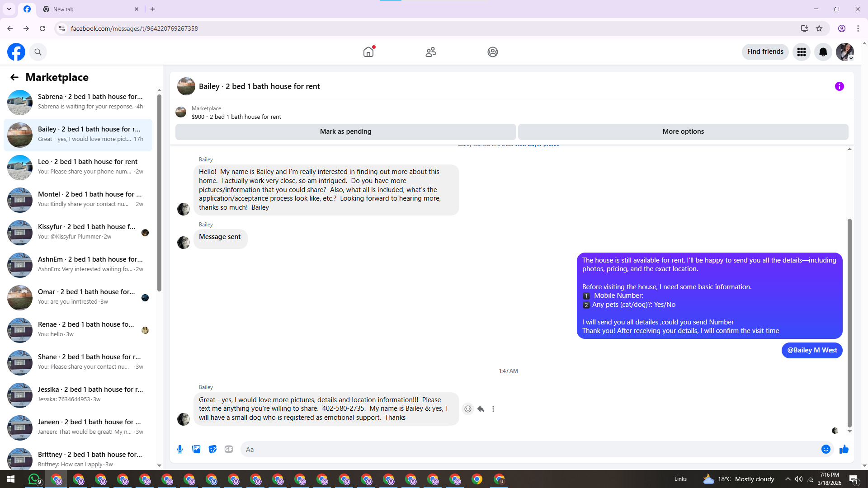Open the Facebook menu grid
868x488 pixels.
pos(801,52)
